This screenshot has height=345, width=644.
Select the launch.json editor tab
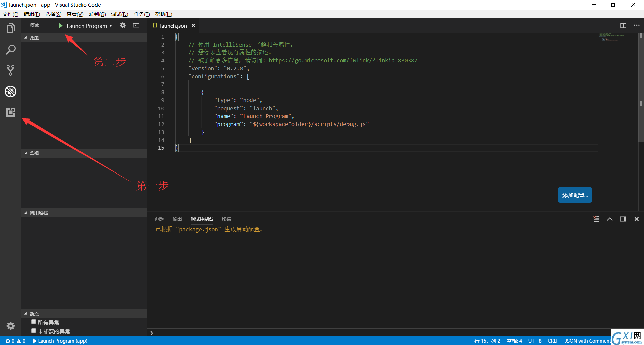pyautogui.click(x=173, y=26)
